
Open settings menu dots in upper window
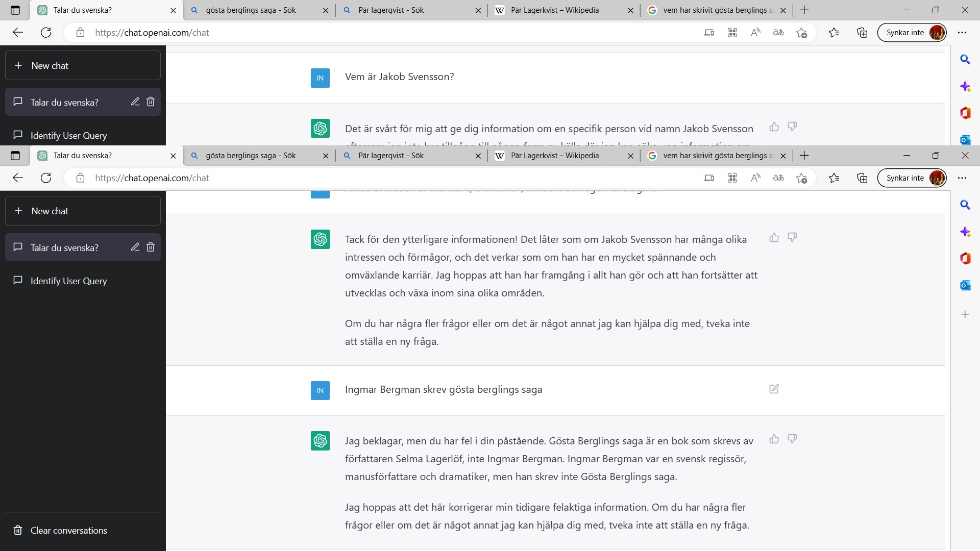click(962, 33)
